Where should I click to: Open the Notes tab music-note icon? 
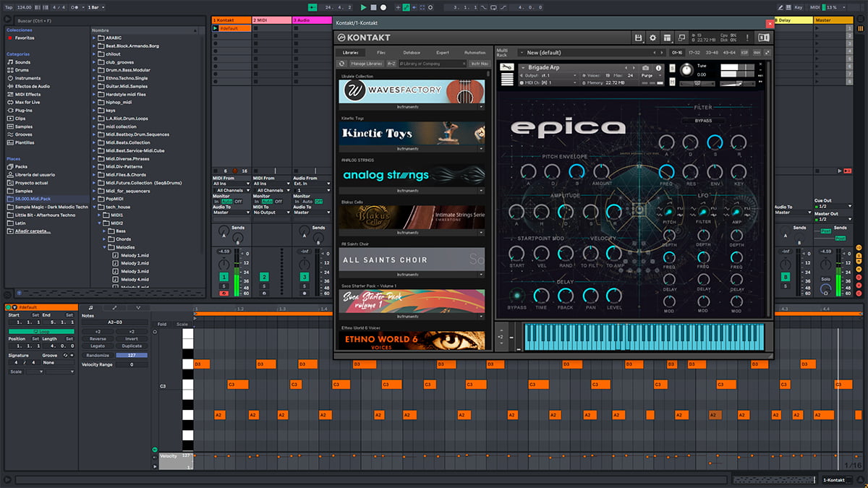pyautogui.click(x=90, y=307)
